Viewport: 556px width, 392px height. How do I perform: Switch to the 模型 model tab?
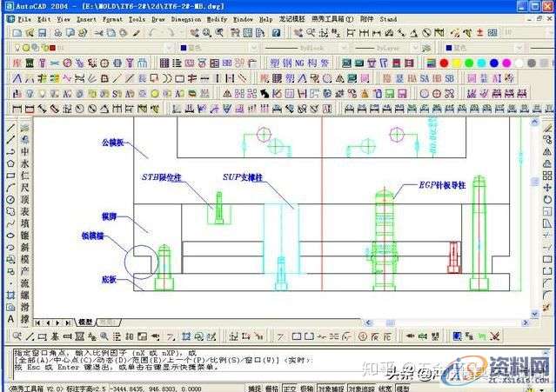pyautogui.click(x=84, y=322)
